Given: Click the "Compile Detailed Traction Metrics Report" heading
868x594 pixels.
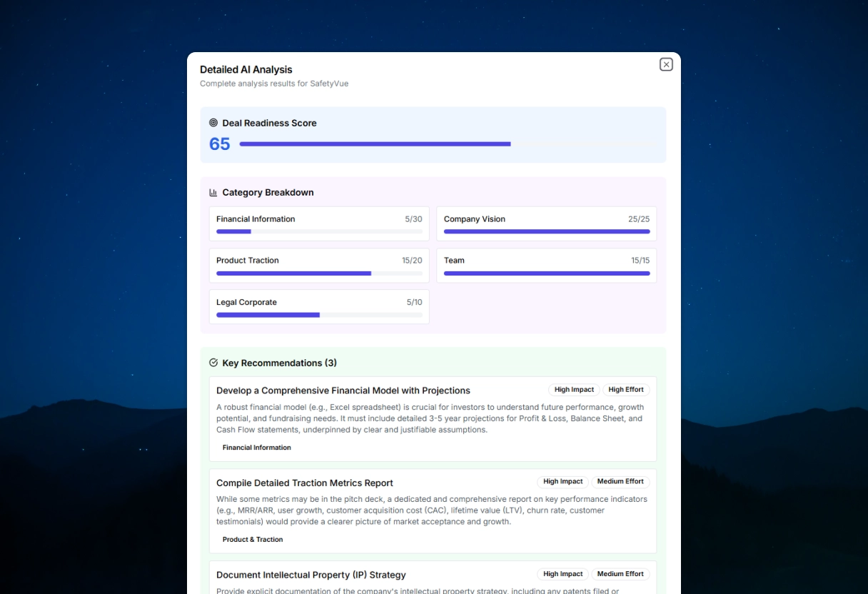Looking at the screenshot, I should 305,483.
